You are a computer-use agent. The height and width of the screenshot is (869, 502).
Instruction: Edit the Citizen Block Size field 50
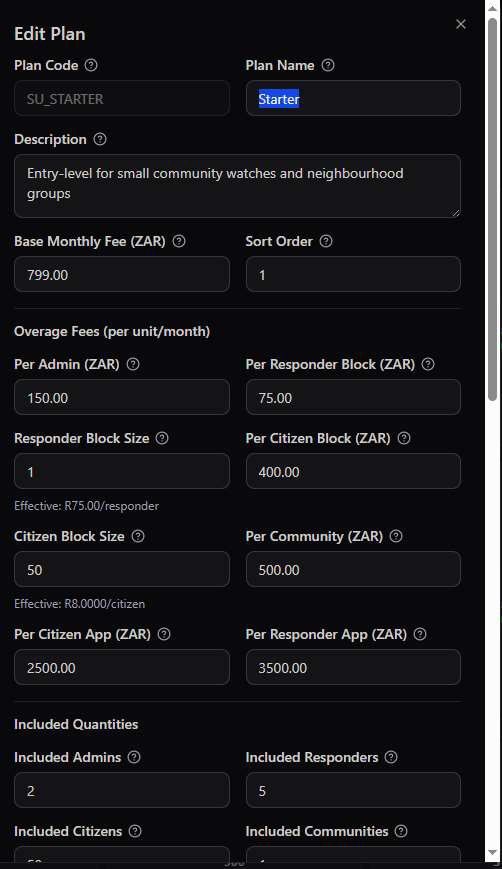coord(122,569)
